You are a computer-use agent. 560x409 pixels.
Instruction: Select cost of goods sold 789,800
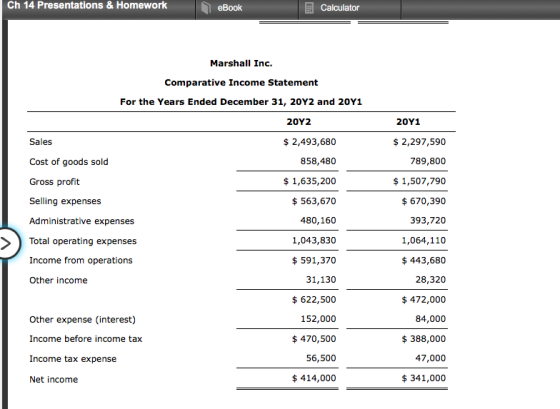[x=428, y=161]
